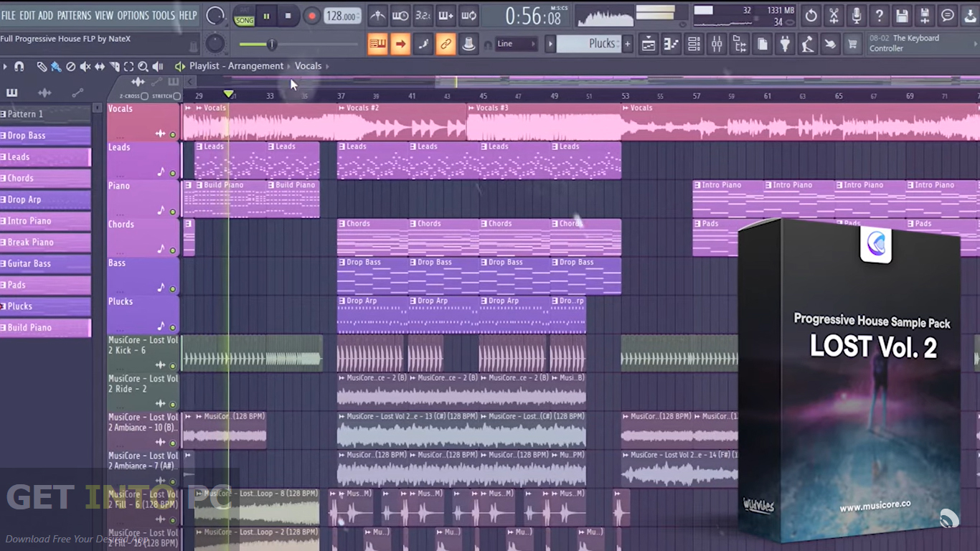Toggle multilink to controllers knob icon
The image size is (980, 551).
[x=468, y=44]
